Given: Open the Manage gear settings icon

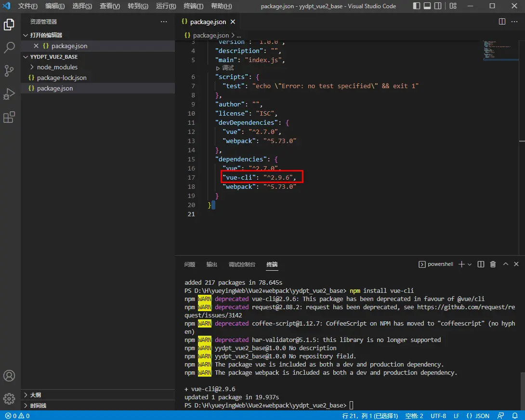Looking at the screenshot, I should [x=9, y=399].
